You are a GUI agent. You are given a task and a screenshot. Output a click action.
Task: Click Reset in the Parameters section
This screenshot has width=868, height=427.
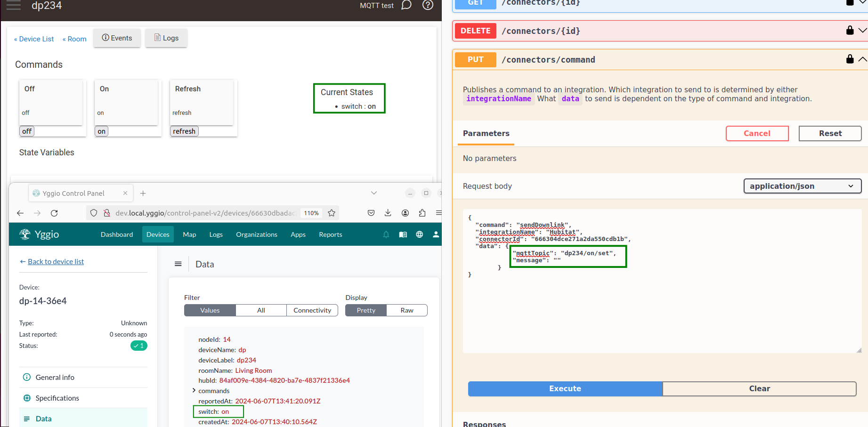click(830, 133)
